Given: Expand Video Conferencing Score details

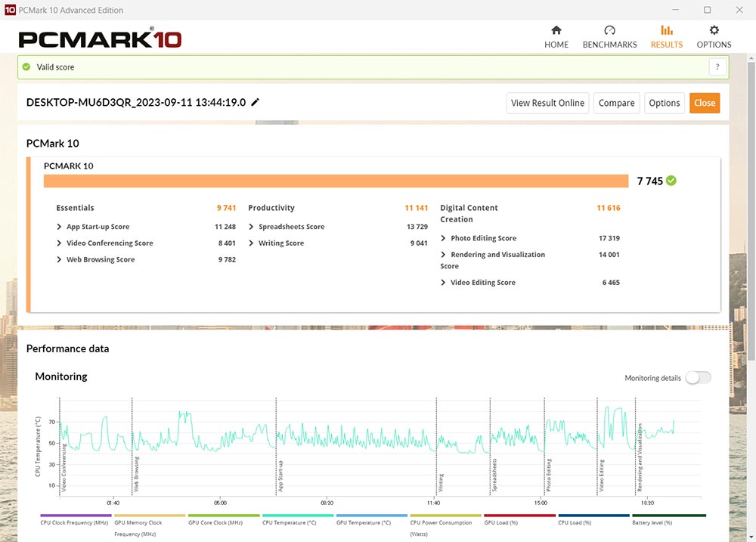Looking at the screenshot, I should [x=60, y=243].
